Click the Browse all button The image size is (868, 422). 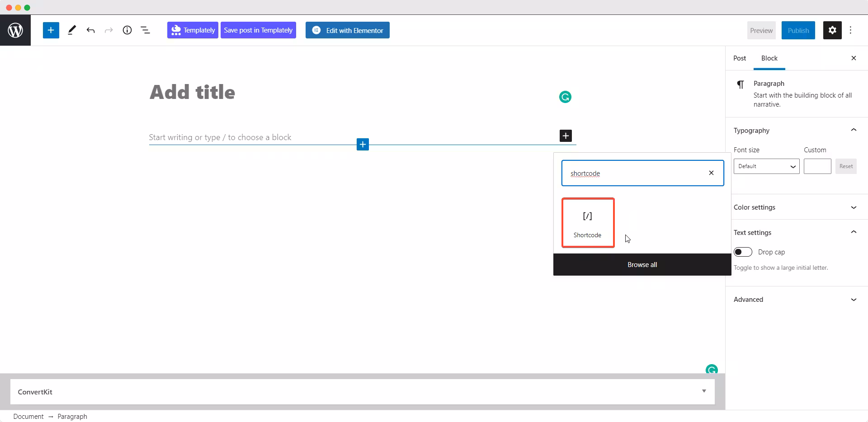(642, 264)
